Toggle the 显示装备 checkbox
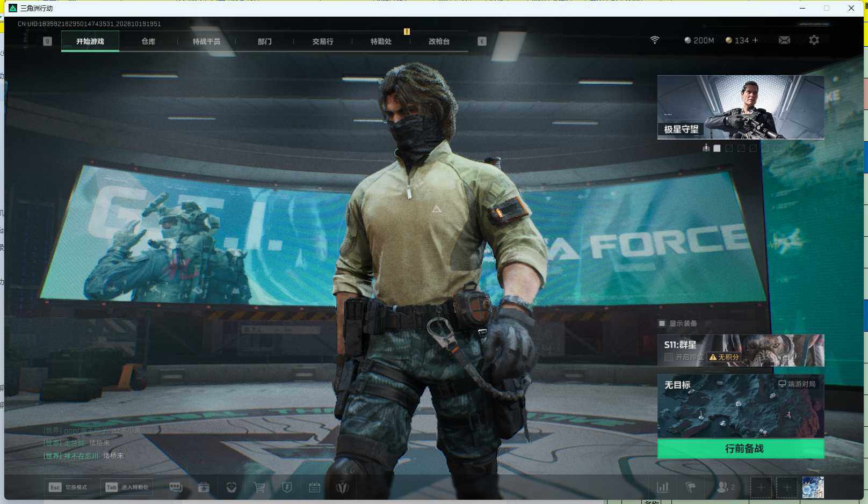 pos(662,323)
